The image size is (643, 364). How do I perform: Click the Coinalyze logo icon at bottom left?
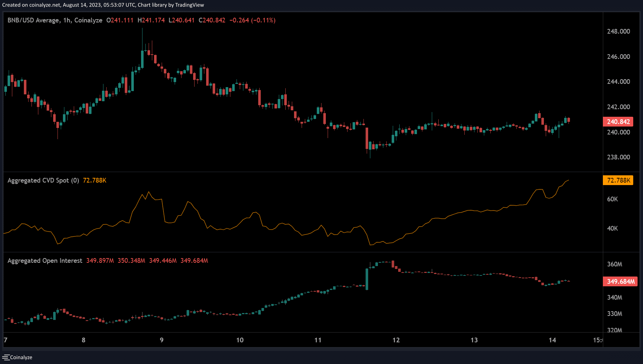click(x=5, y=357)
